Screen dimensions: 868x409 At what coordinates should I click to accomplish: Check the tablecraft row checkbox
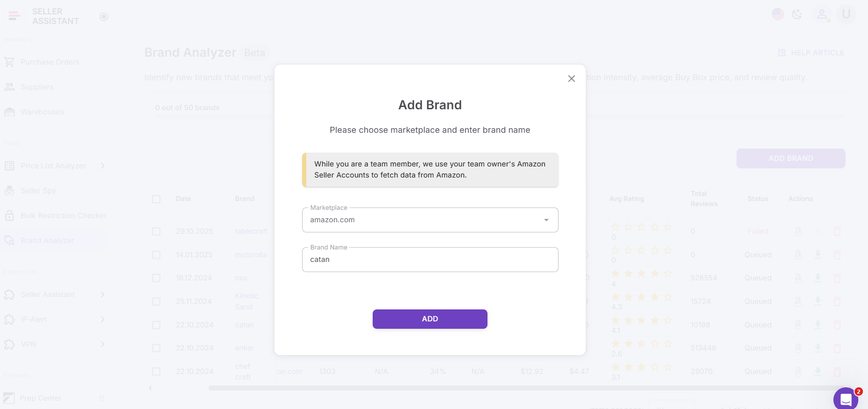click(156, 231)
